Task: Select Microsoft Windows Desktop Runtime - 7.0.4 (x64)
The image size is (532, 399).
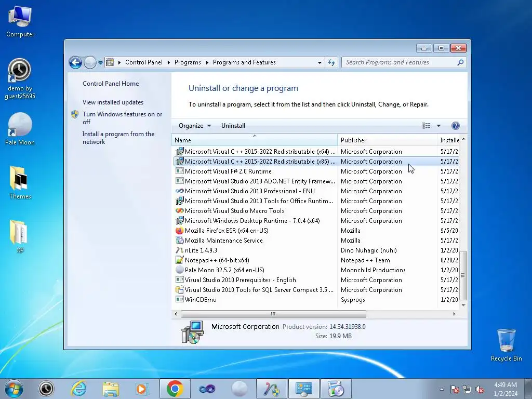Action: pos(316,220)
